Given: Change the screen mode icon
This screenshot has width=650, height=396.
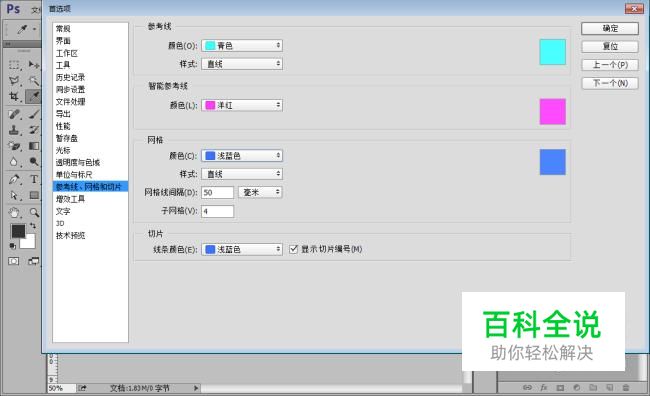Looking at the screenshot, I should coord(33,261).
